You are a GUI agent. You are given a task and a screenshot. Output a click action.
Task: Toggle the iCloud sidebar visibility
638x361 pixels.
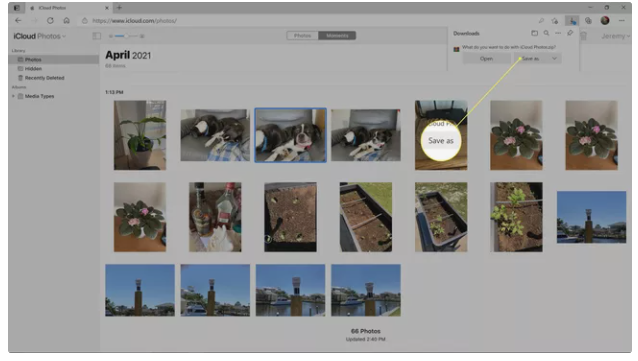click(x=96, y=36)
